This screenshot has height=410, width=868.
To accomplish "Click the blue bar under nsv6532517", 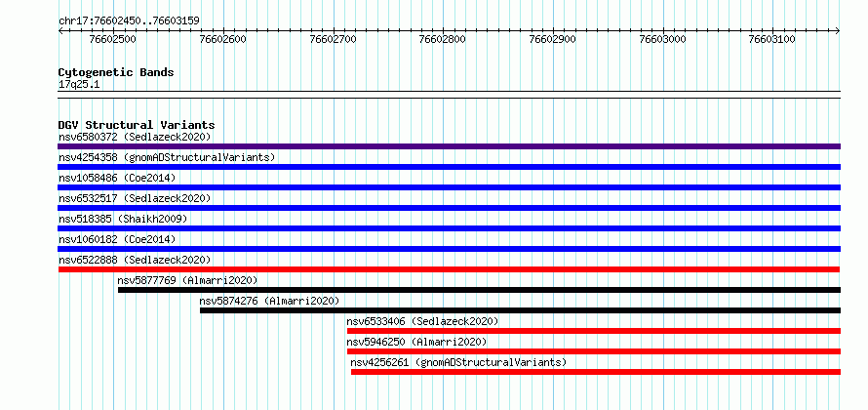I will pyautogui.click(x=449, y=208).
